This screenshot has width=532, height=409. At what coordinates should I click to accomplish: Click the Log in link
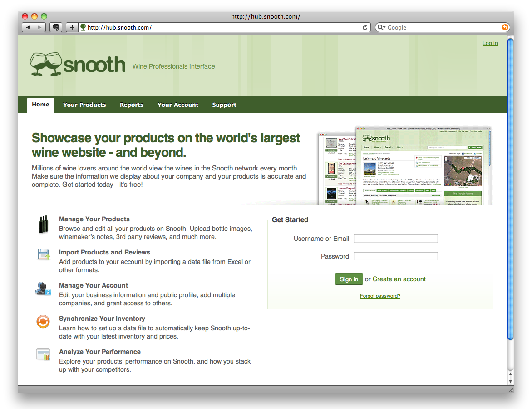pyautogui.click(x=490, y=43)
